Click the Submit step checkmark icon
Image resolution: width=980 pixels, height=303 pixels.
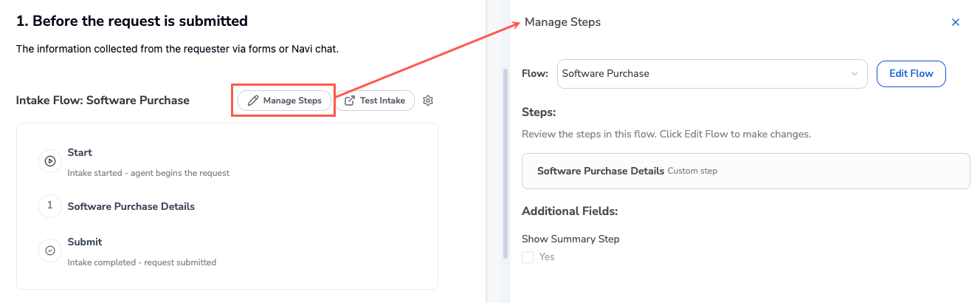[49, 251]
